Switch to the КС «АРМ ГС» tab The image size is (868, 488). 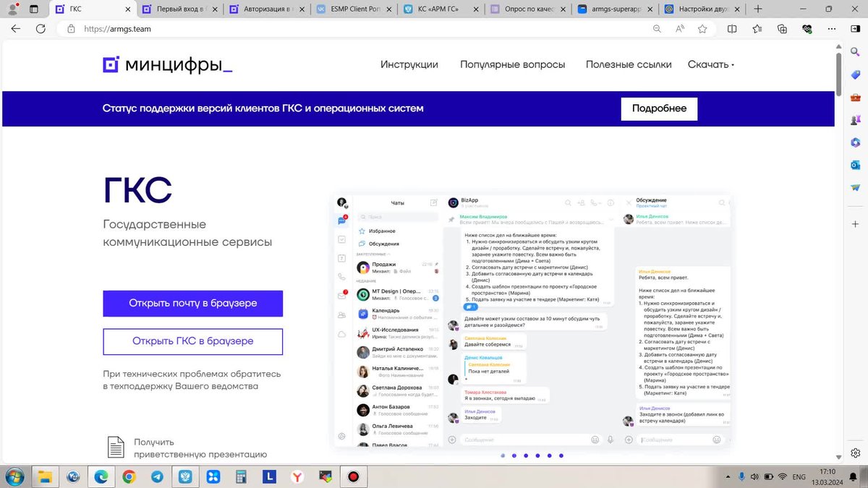pos(440,9)
